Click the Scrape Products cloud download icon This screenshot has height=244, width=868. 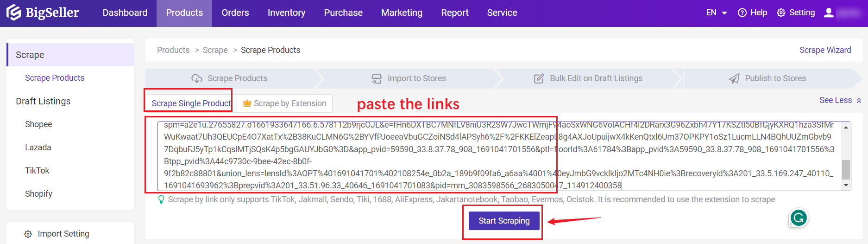(197, 78)
